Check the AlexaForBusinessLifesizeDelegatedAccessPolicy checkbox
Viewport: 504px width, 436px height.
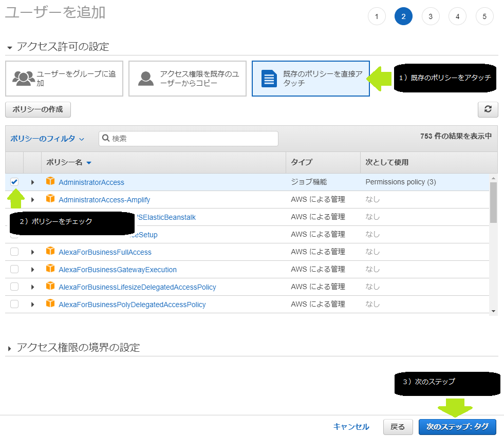pos(14,287)
